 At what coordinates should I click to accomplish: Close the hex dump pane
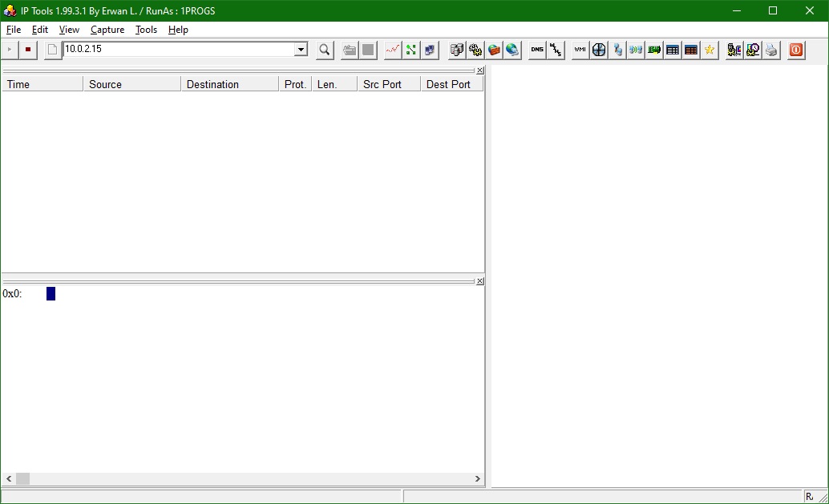click(479, 281)
